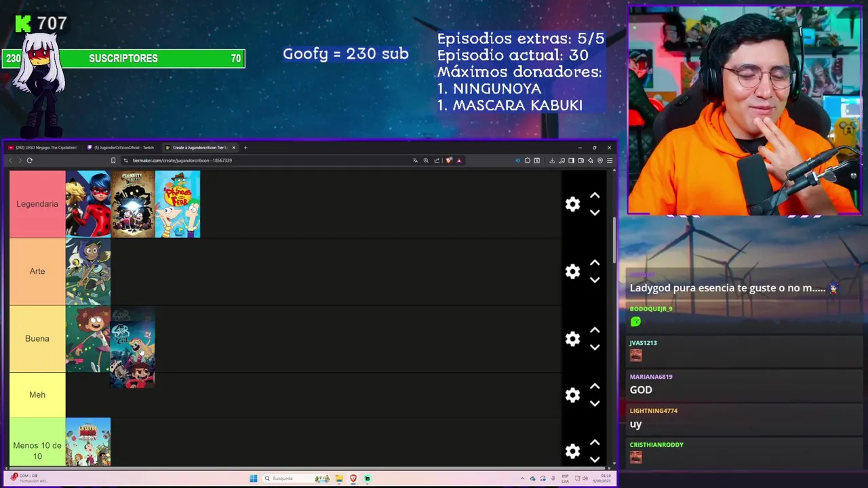
Task: Select the Meh tier label
Action: pyautogui.click(x=37, y=394)
